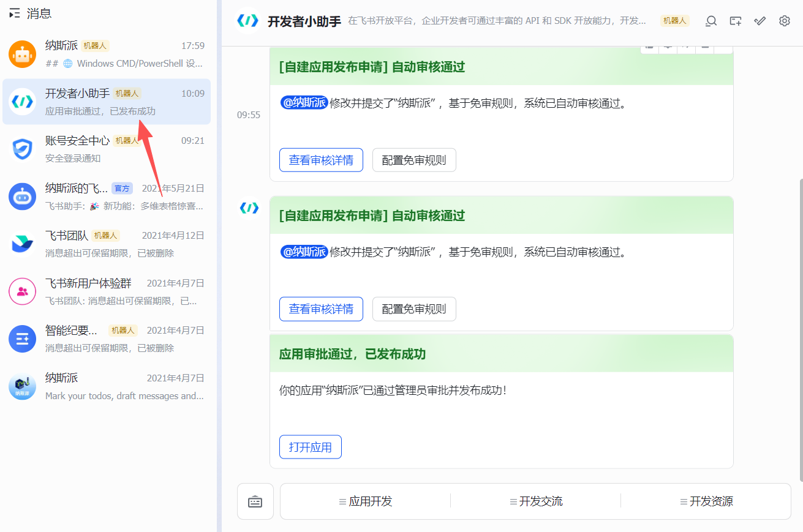Open the 开发交流 bot menu

pyautogui.click(x=536, y=501)
